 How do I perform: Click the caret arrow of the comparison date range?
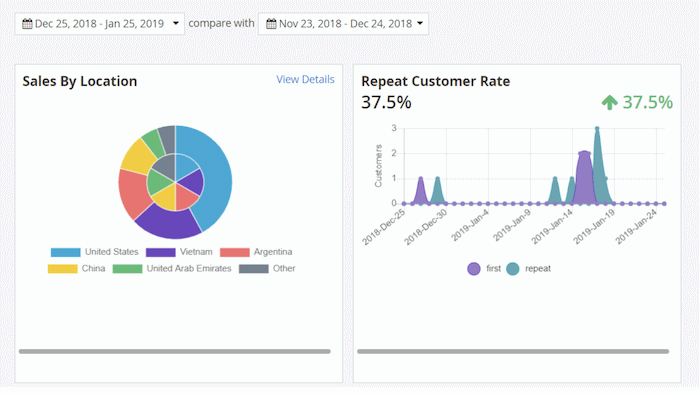[420, 23]
